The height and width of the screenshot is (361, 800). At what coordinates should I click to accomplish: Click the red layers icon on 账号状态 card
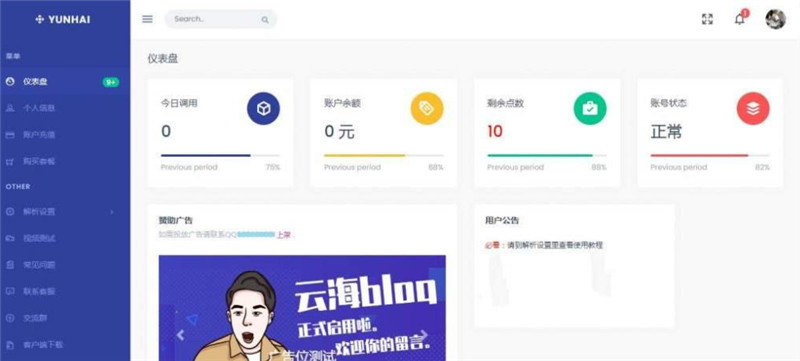click(x=753, y=108)
